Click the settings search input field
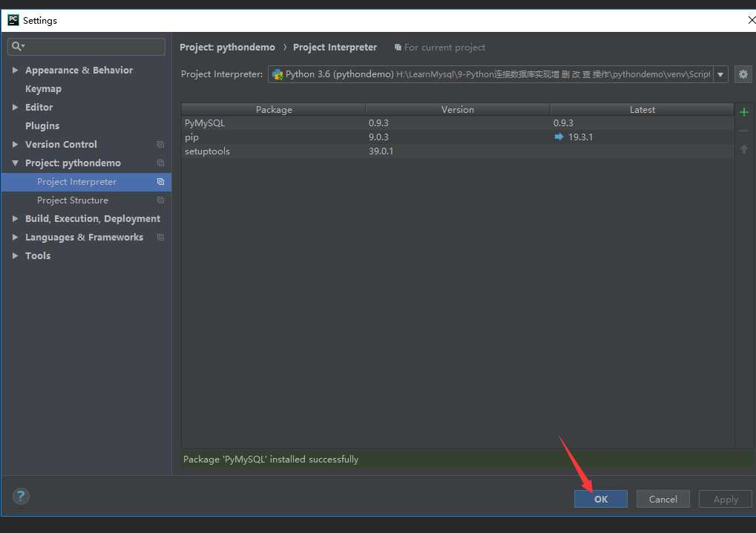Viewport: 756px width, 533px height. pos(86,46)
